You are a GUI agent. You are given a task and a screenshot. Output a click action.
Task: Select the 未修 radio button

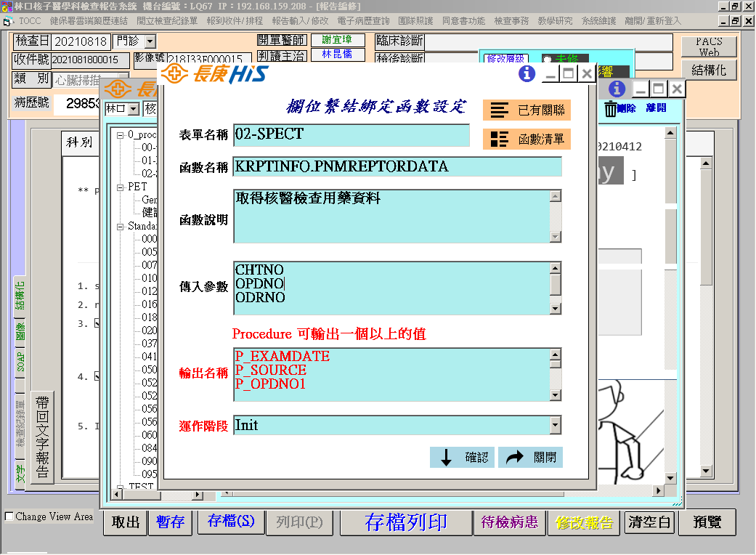coord(547,60)
